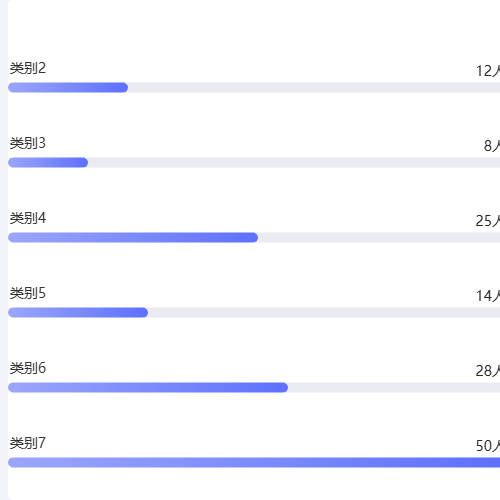Screen dimensions: 500x500
Task: Click the gray unfilled track of 类别3
Action: click(x=294, y=162)
